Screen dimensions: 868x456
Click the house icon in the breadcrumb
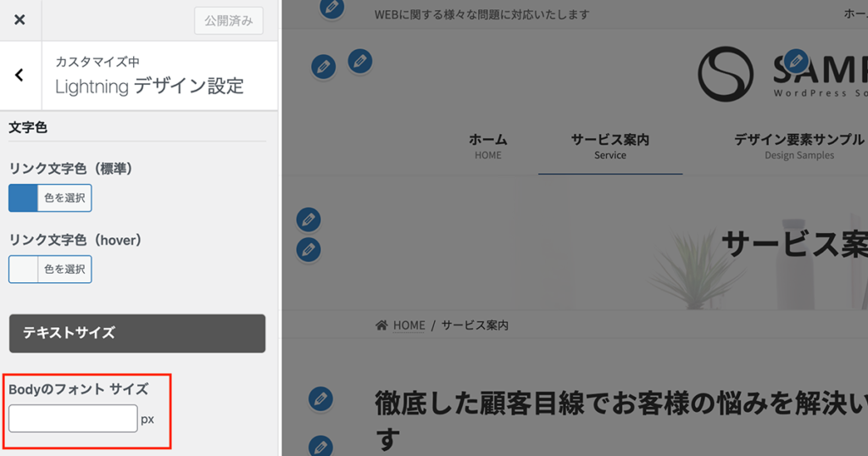pos(381,325)
